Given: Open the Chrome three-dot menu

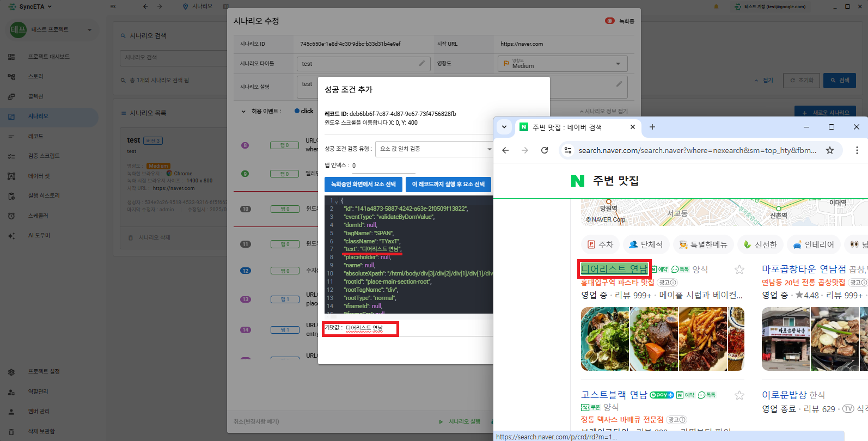Looking at the screenshot, I should (857, 150).
